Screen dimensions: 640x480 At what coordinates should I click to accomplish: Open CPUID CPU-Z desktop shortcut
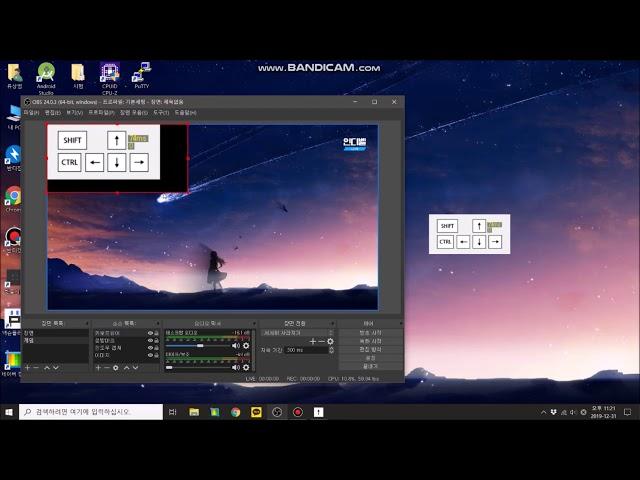110,78
